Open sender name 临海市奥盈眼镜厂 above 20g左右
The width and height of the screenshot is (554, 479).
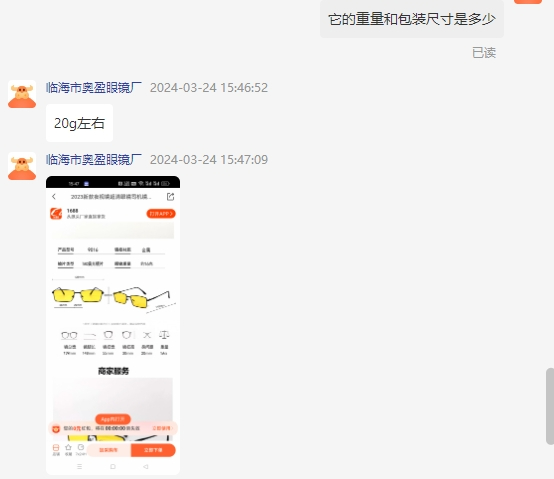(x=94, y=88)
